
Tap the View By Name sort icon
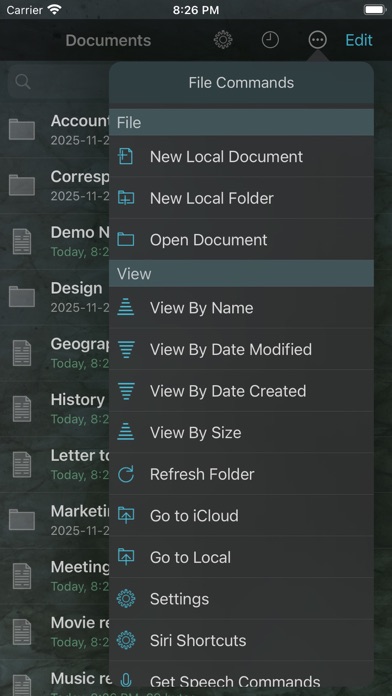(126, 308)
